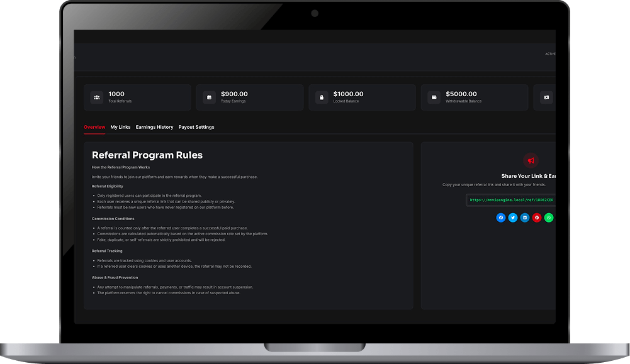Share referral link on Pinterest

pyautogui.click(x=537, y=218)
